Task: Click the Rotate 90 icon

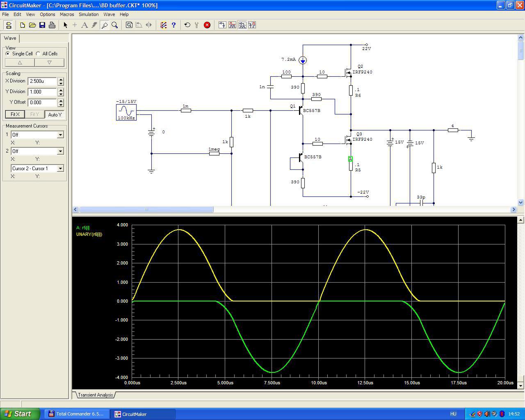Action: (139, 25)
